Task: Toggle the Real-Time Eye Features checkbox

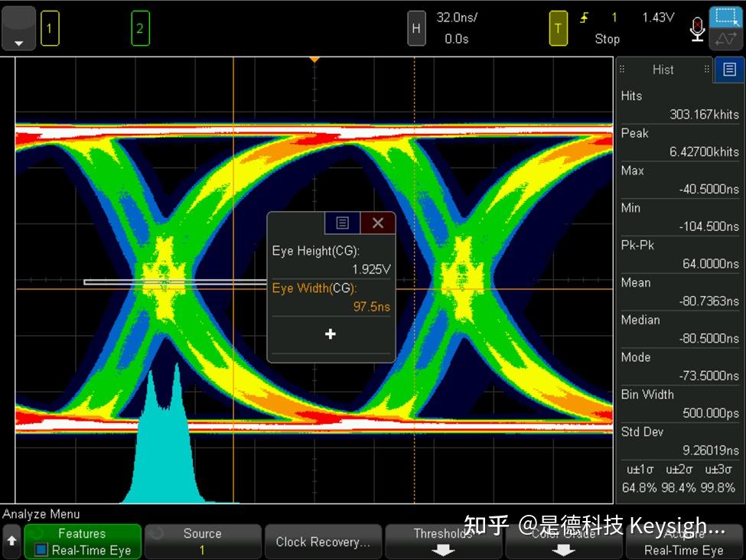Action: 41,550
